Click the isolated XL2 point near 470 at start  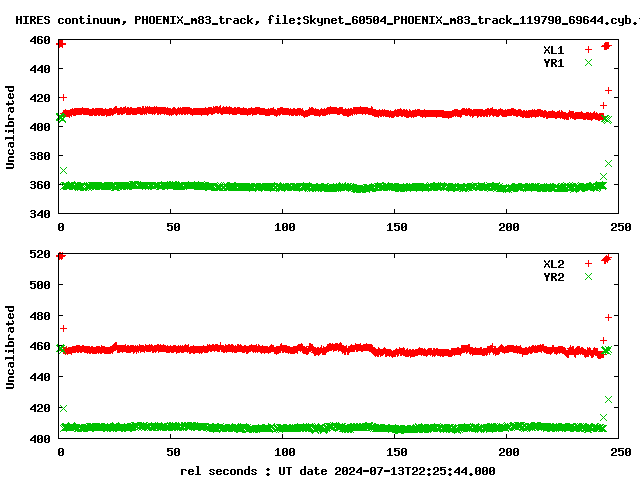(x=63, y=329)
